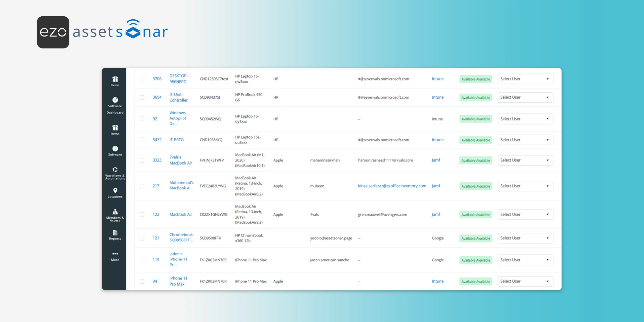Check the box for asset 217
The image size is (644, 322).
click(142, 186)
